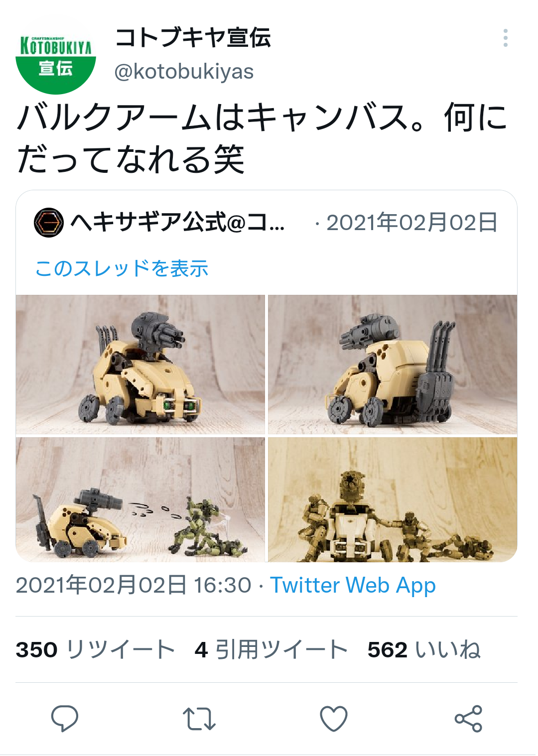Tap the reply speech bubble icon
This screenshot has height=756, width=538.
(x=65, y=718)
